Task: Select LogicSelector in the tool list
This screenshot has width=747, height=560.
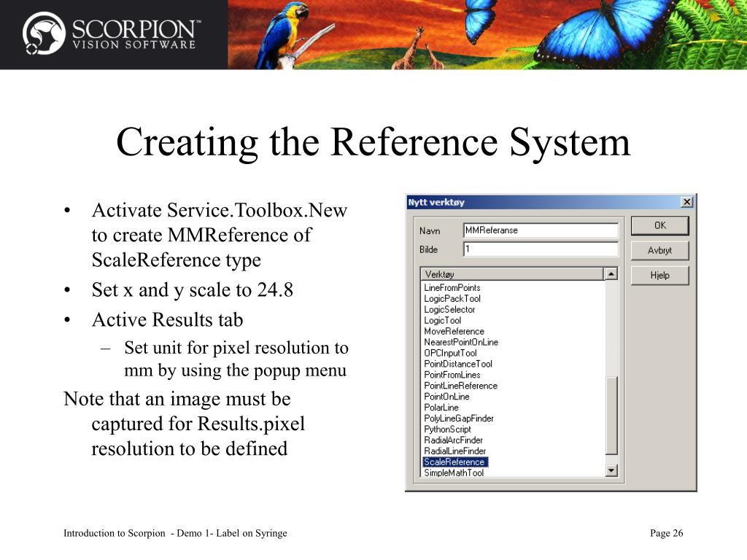Action: (449, 310)
